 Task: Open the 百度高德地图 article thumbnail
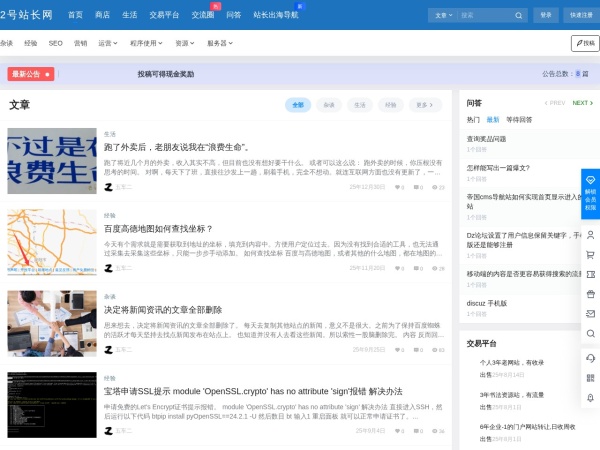click(x=52, y=241)
